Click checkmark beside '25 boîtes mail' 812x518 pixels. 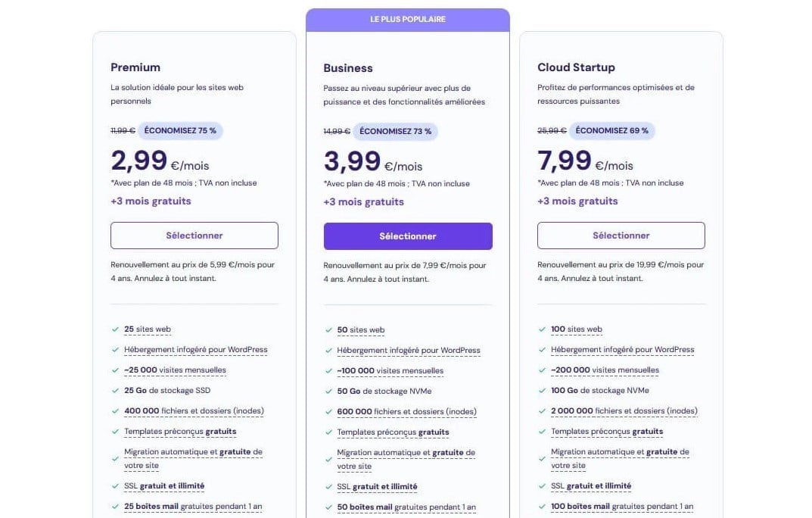pyautogui.click(x=116, y=507)
